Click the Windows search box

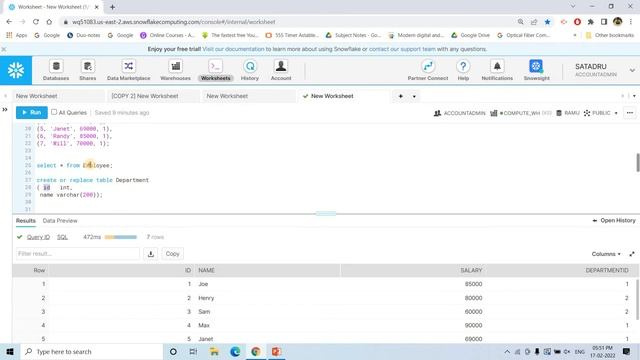pos(92,351)
